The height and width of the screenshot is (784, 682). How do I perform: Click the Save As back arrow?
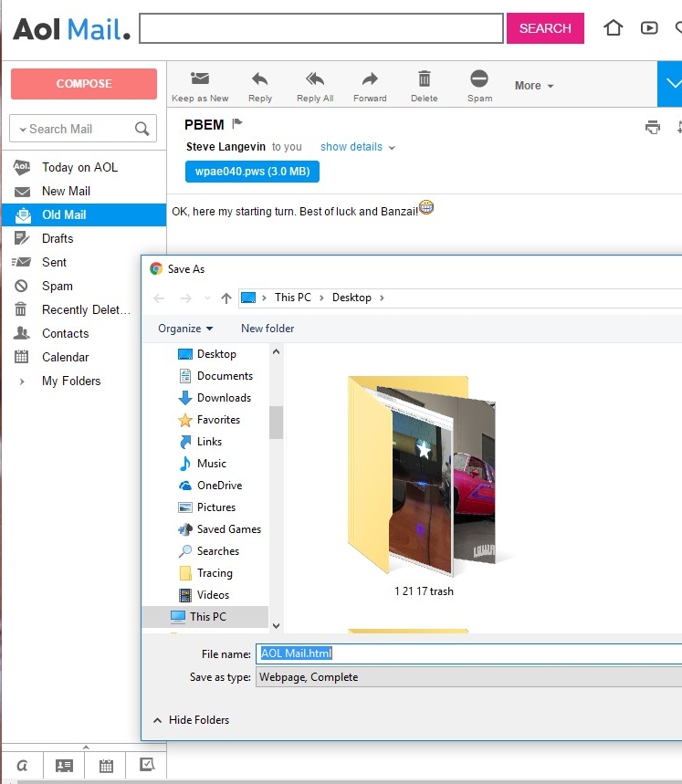pyautogui.click(x=159, y=298)
